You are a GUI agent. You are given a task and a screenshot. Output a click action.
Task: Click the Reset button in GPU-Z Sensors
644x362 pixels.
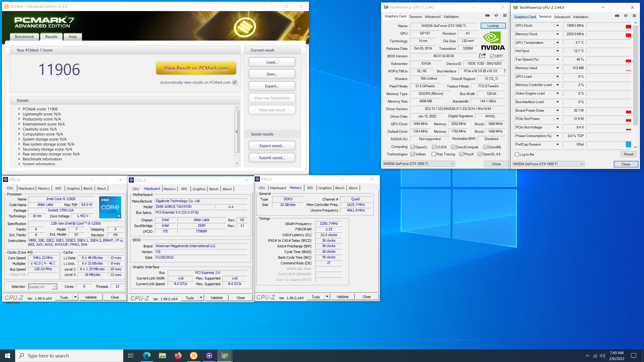point(628,154)
